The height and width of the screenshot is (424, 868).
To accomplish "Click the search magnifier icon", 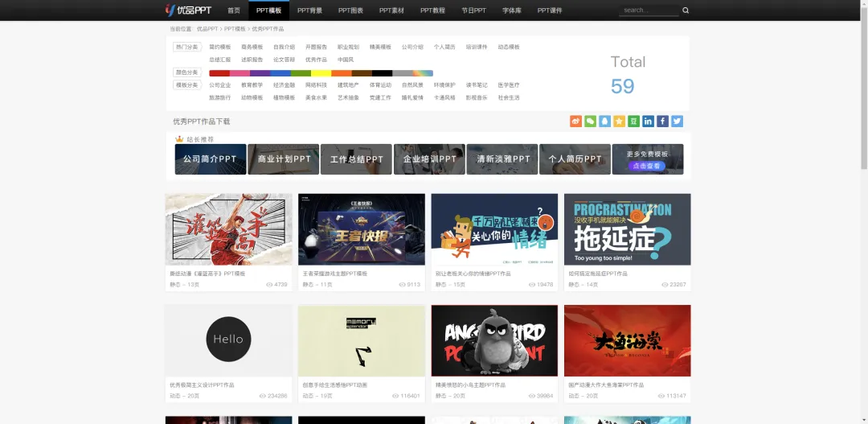I will coord(686,10).
